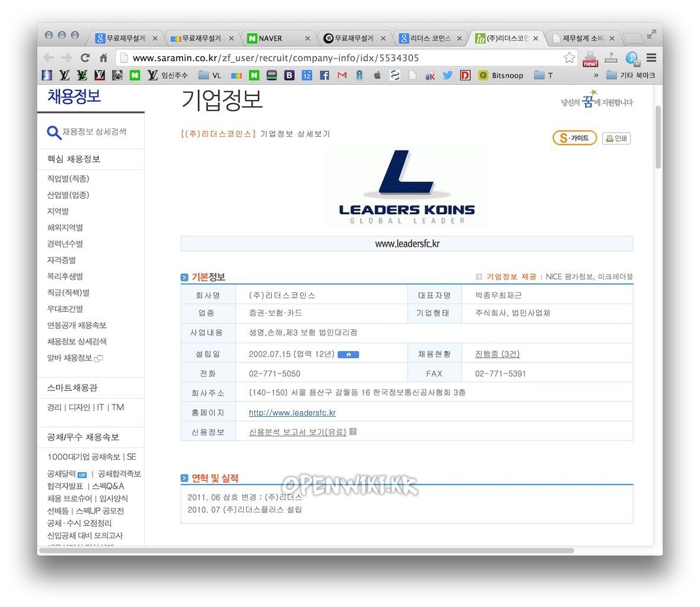Click the magnifier icon for 채용정보 상세검색
Screen dimensions: 700x607
point(54,132)
